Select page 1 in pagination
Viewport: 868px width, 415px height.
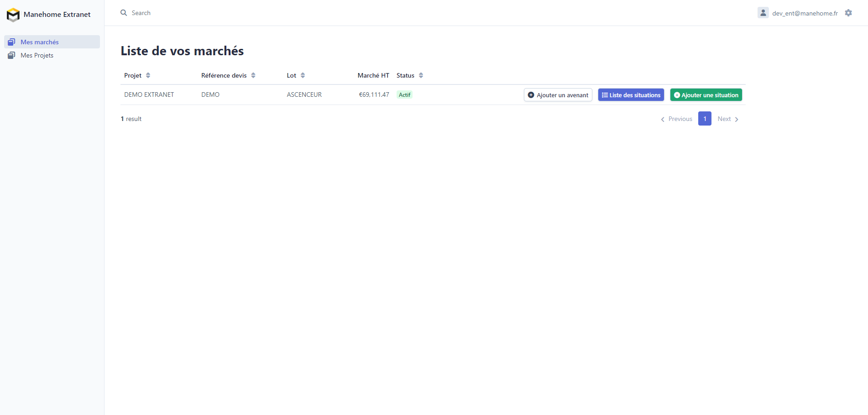705,119
